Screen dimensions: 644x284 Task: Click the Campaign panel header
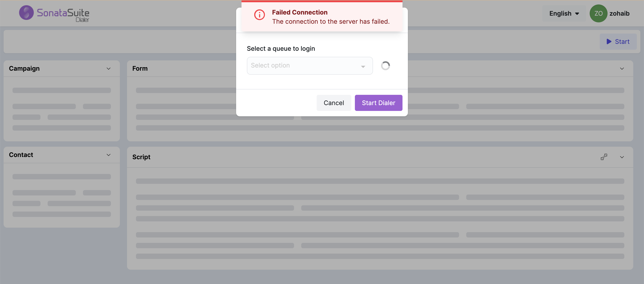61,68
